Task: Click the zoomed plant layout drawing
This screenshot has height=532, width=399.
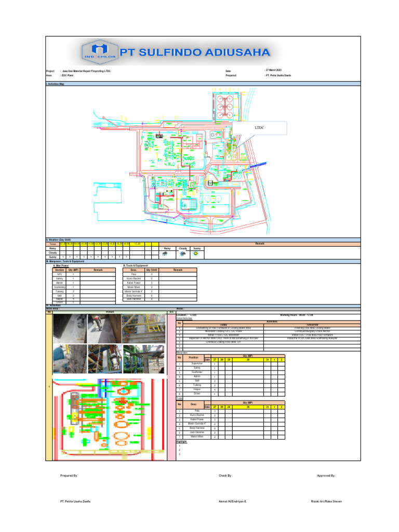Action: 110,419
